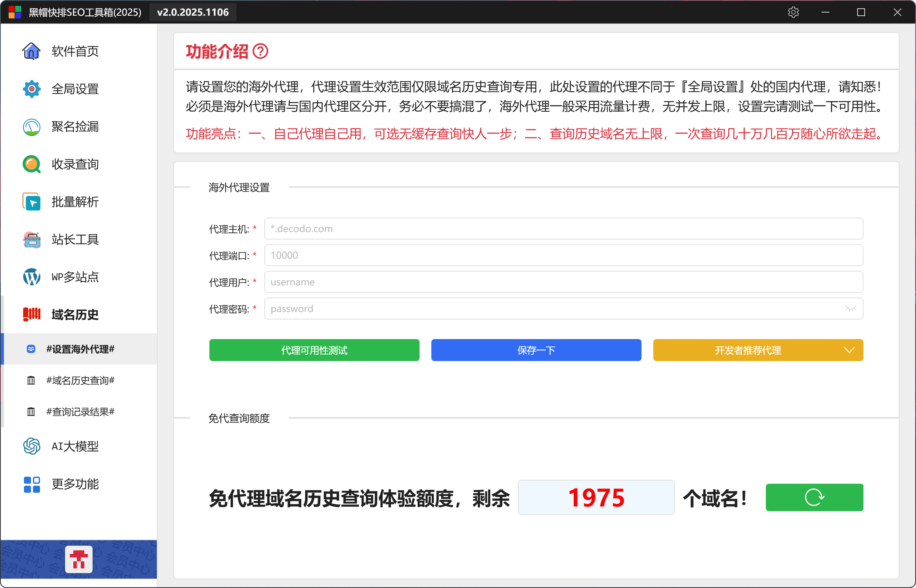Open 更多功能 grid icon
This screenshot has height=588, width=916.
click(31, 484)
